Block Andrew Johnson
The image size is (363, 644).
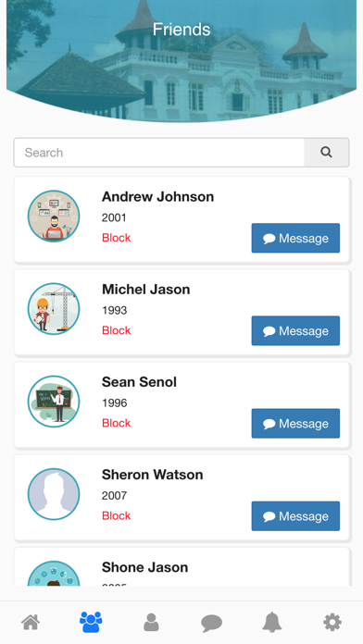pos(117,238)
